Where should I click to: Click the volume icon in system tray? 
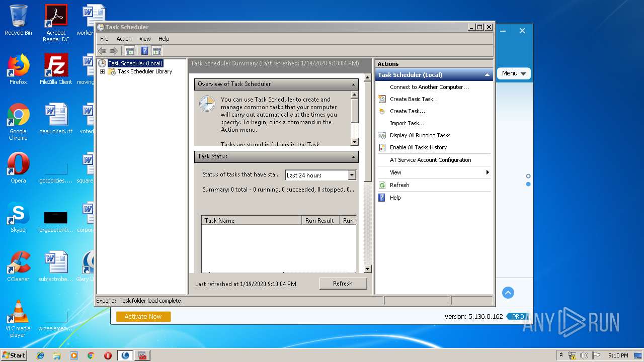(584, 355)
